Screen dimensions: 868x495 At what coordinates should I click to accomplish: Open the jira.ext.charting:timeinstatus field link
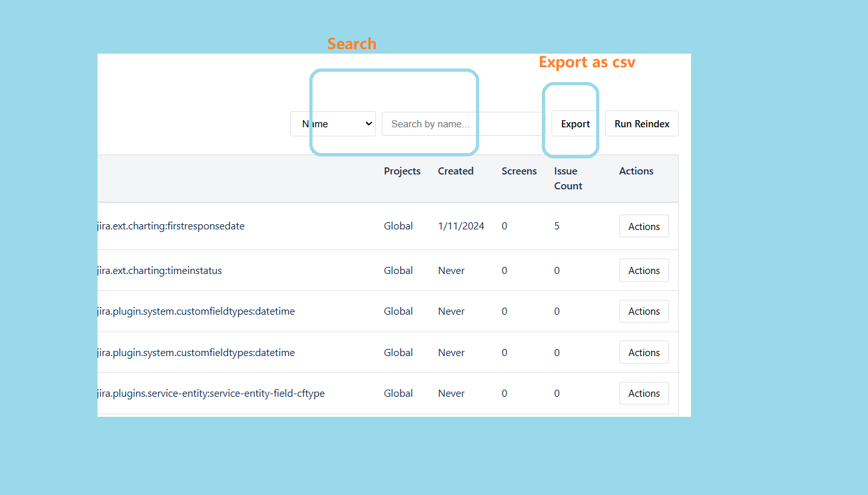coord(160,270)
